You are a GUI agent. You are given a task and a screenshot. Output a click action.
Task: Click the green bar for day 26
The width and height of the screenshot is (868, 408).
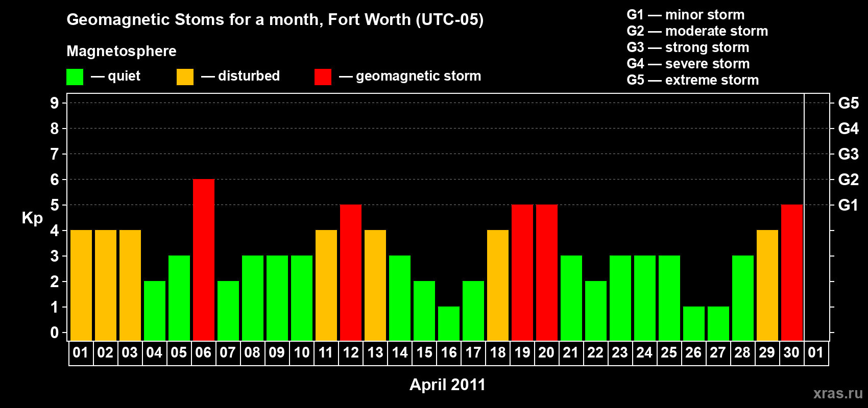(x=694, y=323)
